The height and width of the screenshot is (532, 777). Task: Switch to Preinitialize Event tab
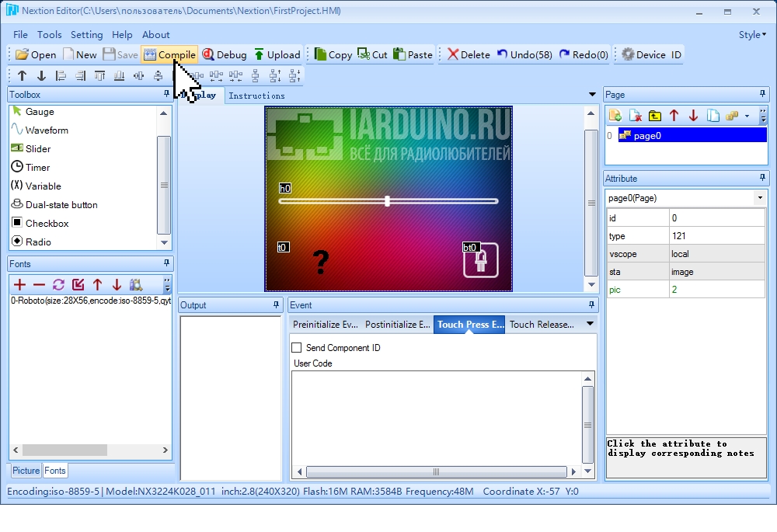pos(325,325)
